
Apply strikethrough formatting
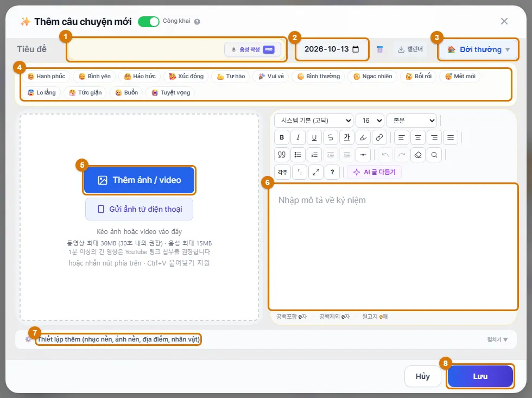(331, 137)
